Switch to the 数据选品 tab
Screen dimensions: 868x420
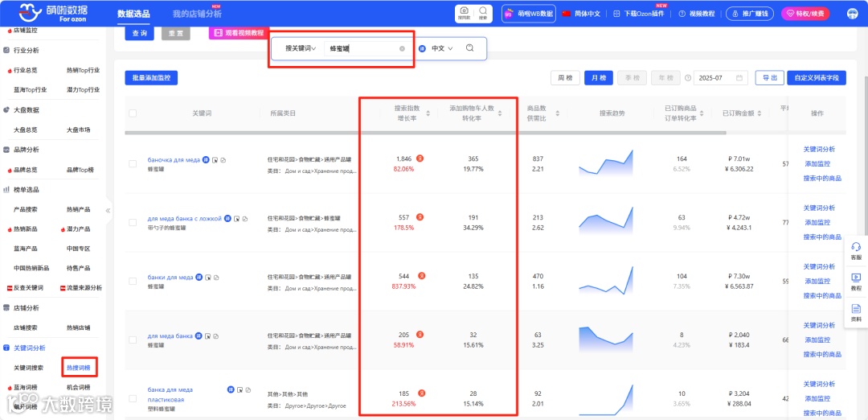pos(133,14)
